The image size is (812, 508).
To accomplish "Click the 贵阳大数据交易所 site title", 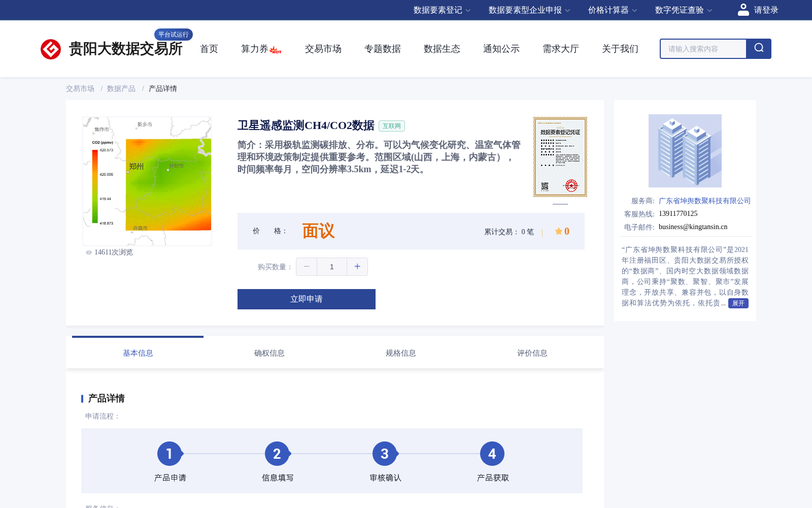I will tap(125, 49).
